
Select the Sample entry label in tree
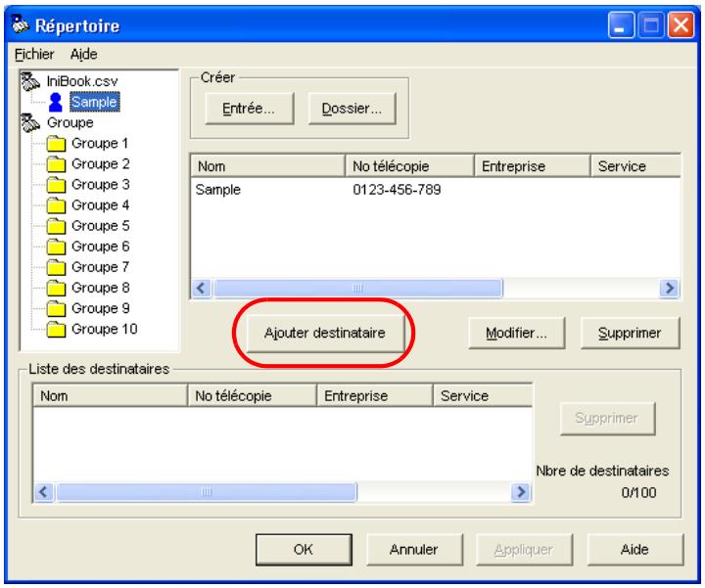pyautogui.click(x=94, y=102)
